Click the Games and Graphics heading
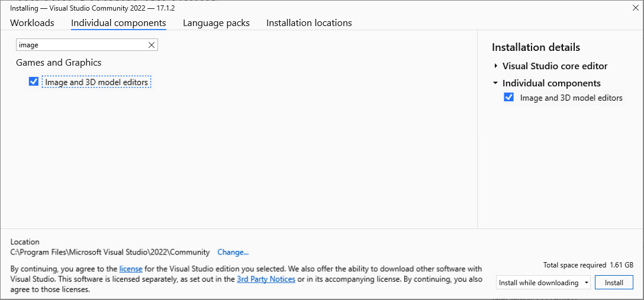The width and height of the screenshot is (644, 300). click(59, 62)
